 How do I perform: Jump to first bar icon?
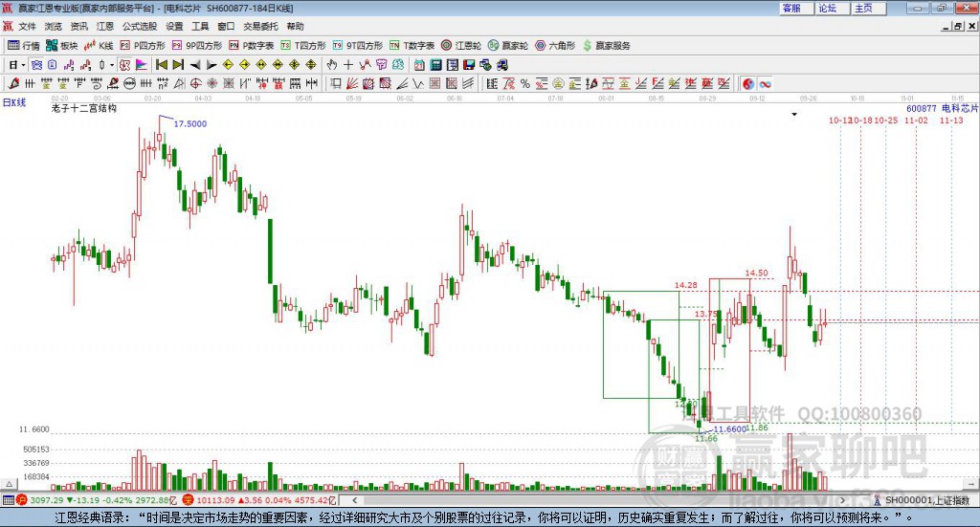(x=161, y=65)
